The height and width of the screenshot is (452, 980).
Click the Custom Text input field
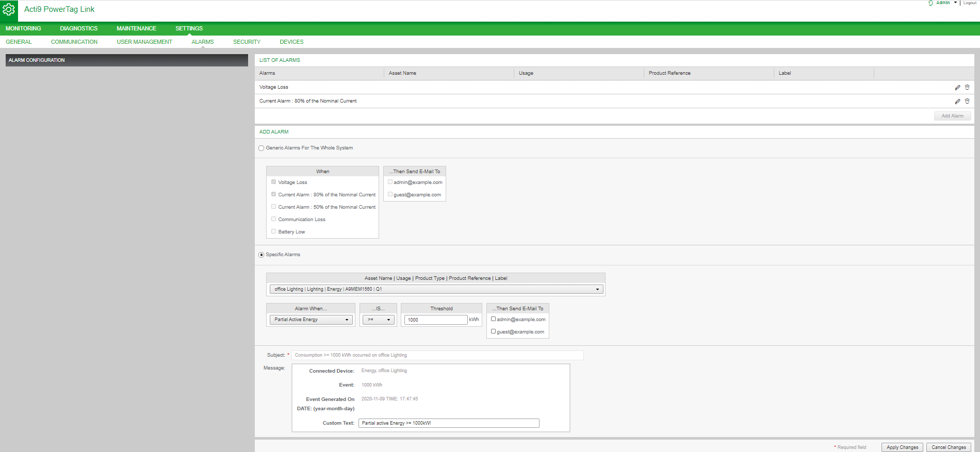(449, 423)
